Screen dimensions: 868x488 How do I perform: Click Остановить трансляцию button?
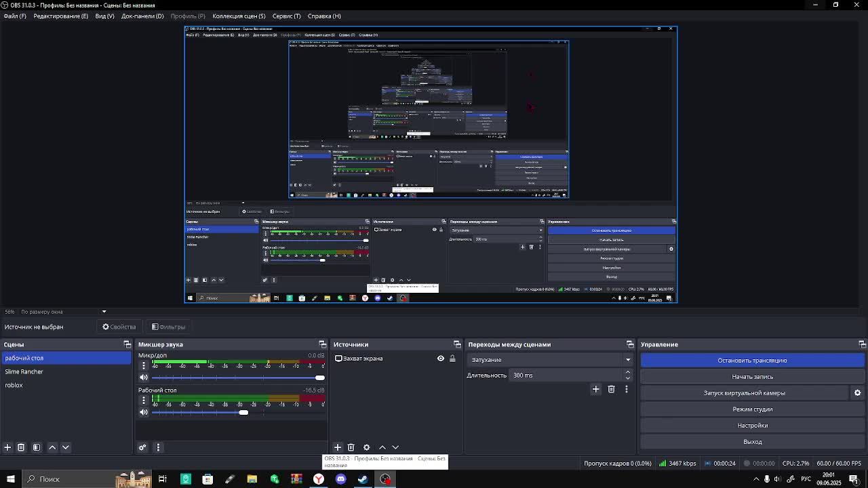(753, 361)
